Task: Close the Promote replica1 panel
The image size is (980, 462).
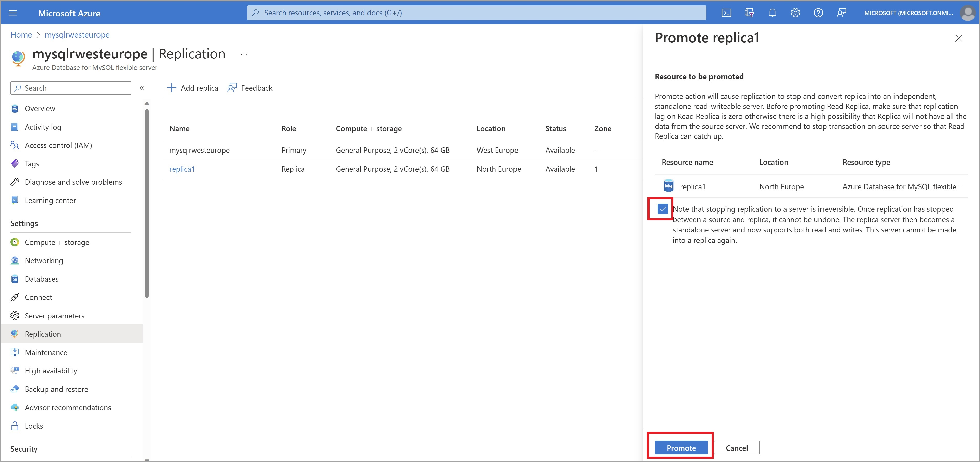Action: 958,38
